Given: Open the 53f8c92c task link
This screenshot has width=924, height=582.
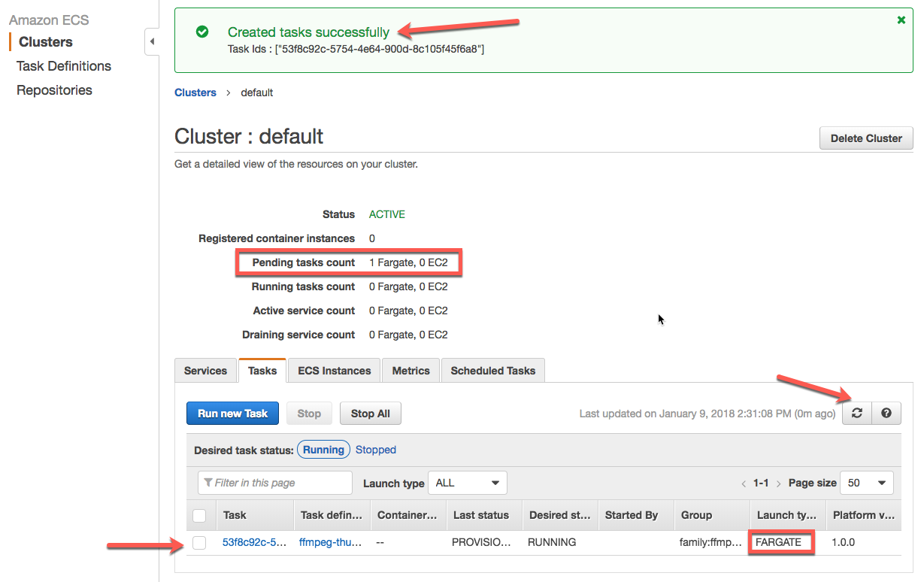Looking at the screenshot, I should tap(254, 542).
